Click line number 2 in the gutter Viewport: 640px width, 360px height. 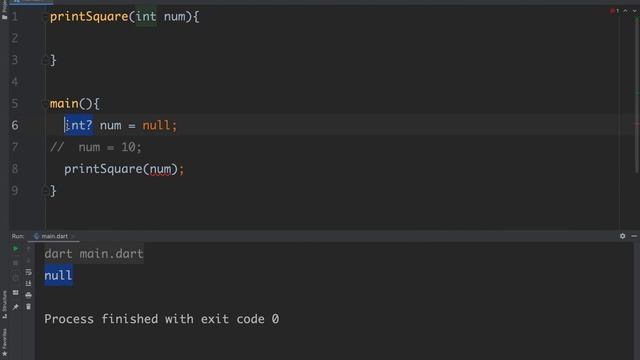coord(15,38)
